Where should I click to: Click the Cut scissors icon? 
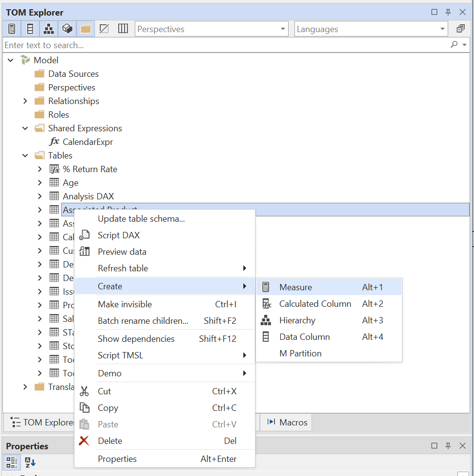point(84,391)
